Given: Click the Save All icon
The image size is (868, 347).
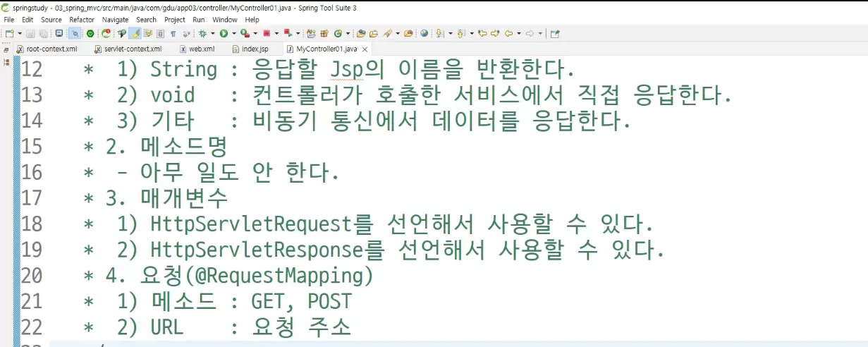Looking at the screenshot, I should [x=44, y=33].
